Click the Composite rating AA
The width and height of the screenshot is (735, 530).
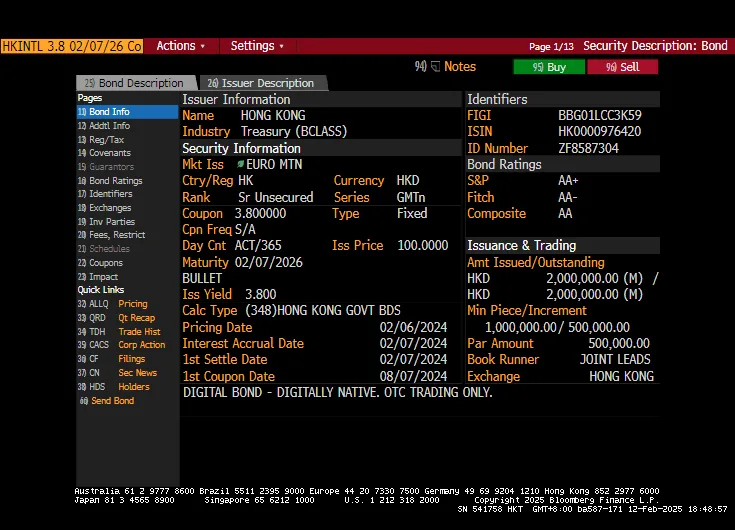click(x=565, y=213)
